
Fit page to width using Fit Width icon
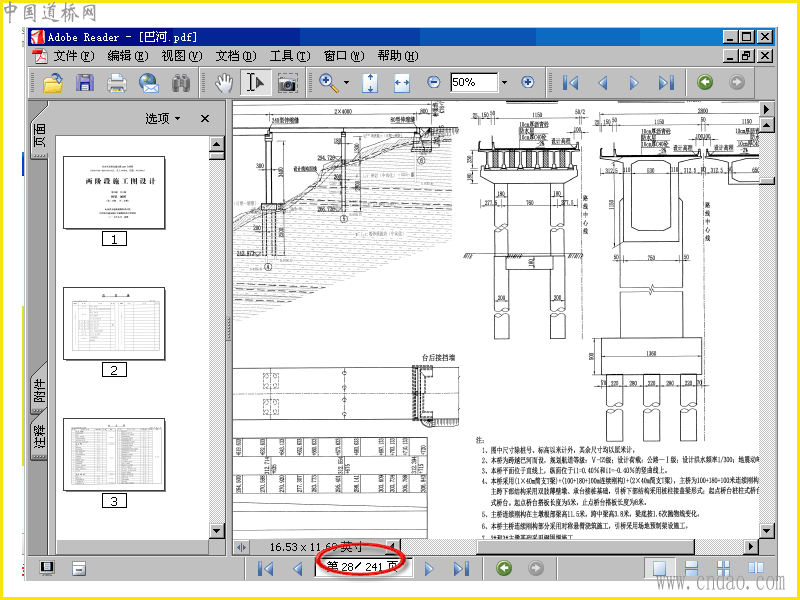[402, 83]
